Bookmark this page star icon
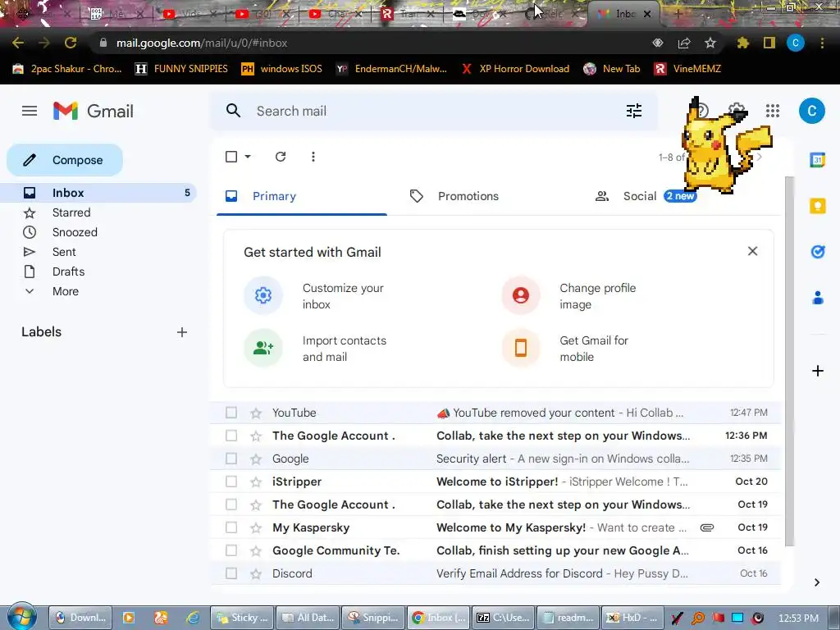The width and height of the screenshot is (840, 630). (710, 43)
